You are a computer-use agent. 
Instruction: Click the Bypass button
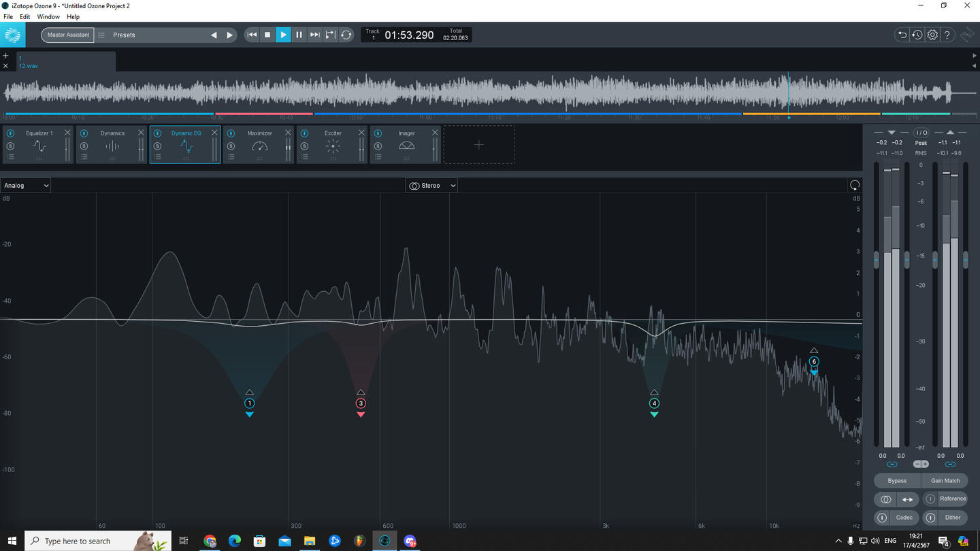pos(897,481)
